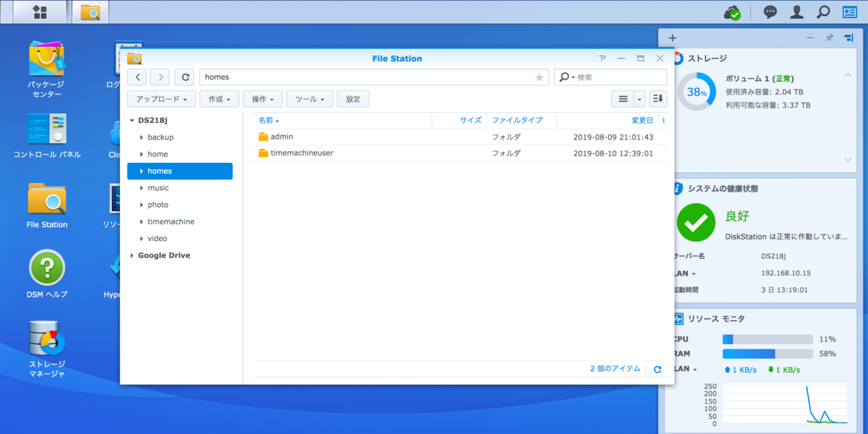Click the 2 個のアイテム count text
The height and width of the screenshot is (434, 868).
[615, 369]
